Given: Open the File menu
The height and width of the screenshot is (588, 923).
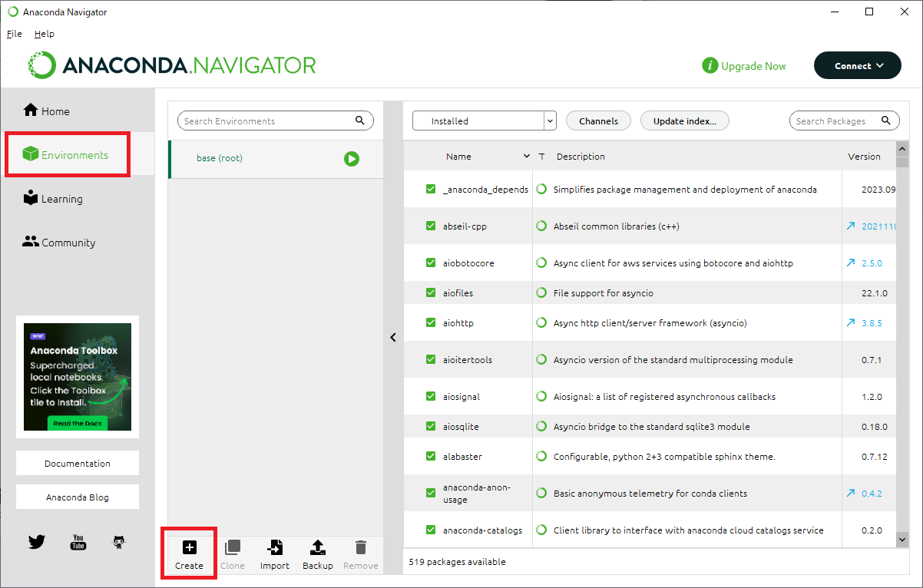Looking at the screenshot, I should click(x=14, y=34).
